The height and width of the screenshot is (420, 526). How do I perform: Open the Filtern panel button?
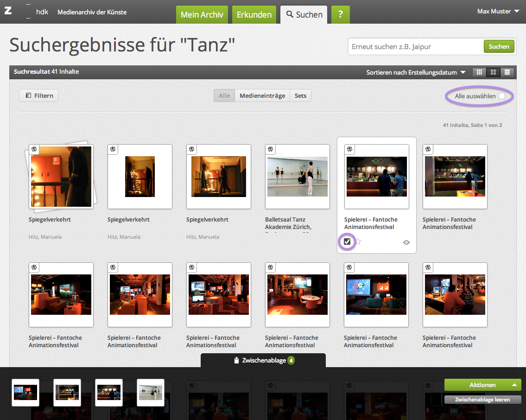[39, 96]
